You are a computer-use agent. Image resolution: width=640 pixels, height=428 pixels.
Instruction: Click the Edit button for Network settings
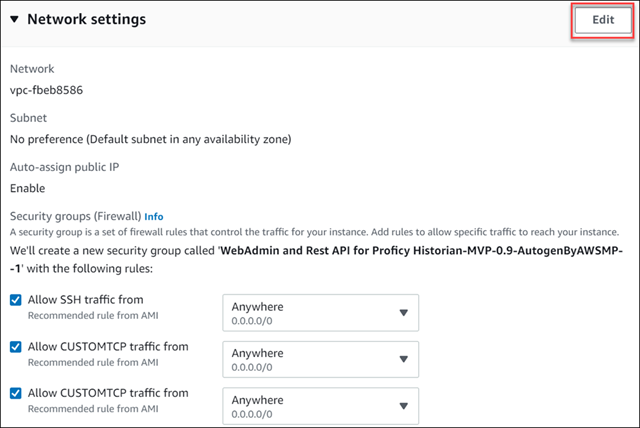602,20
